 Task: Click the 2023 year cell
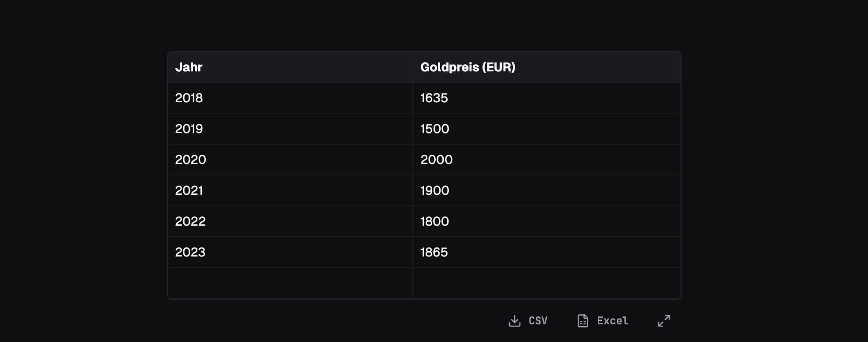point(290,252)
